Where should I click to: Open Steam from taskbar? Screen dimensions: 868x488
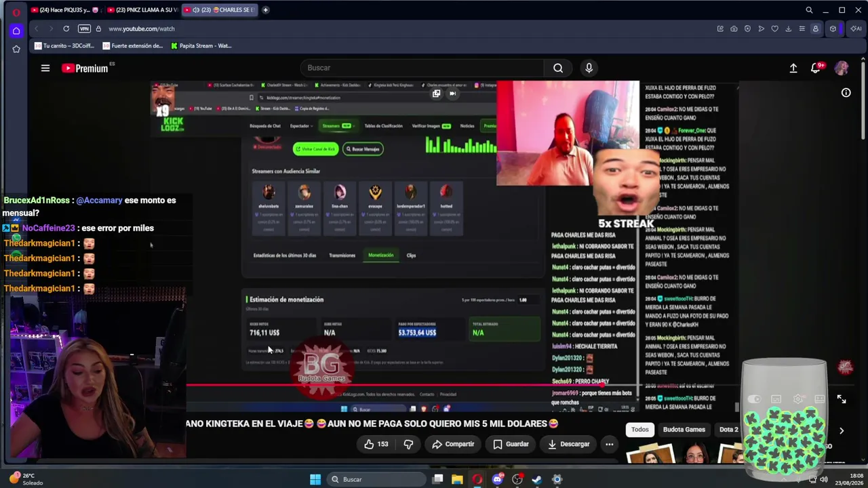tap(537, 479)
